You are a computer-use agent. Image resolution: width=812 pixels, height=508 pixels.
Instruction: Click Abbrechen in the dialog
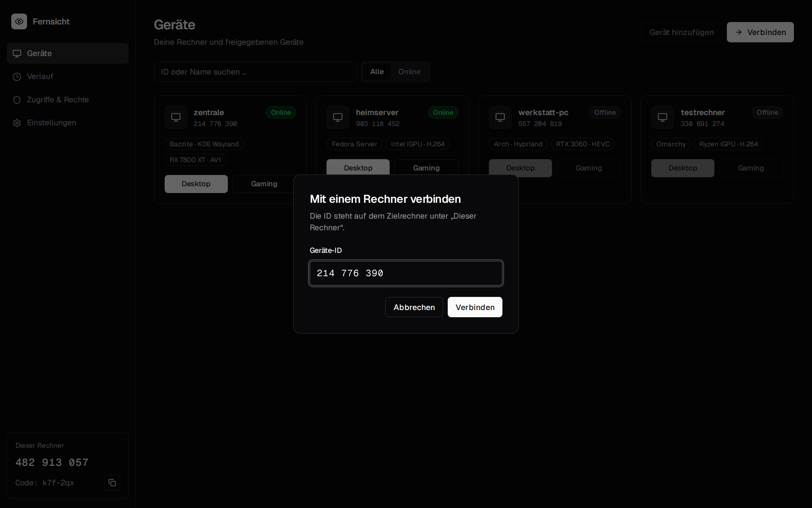[414, 307]
